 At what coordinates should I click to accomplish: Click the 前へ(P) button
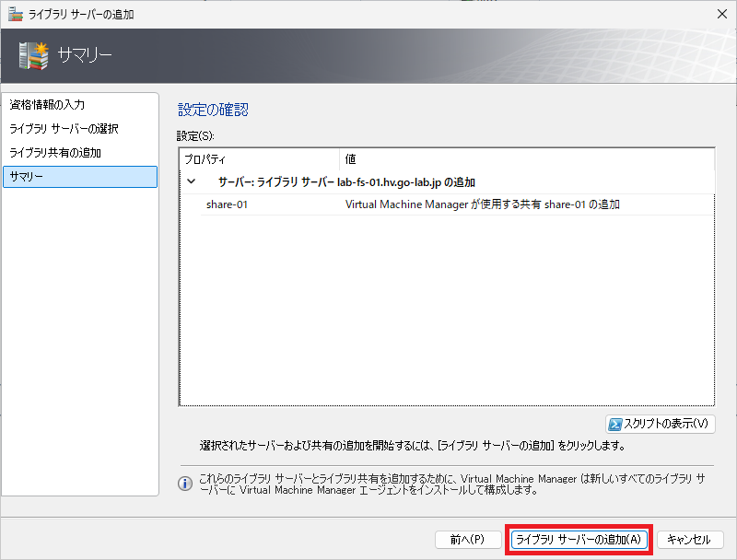click(468, 540)
